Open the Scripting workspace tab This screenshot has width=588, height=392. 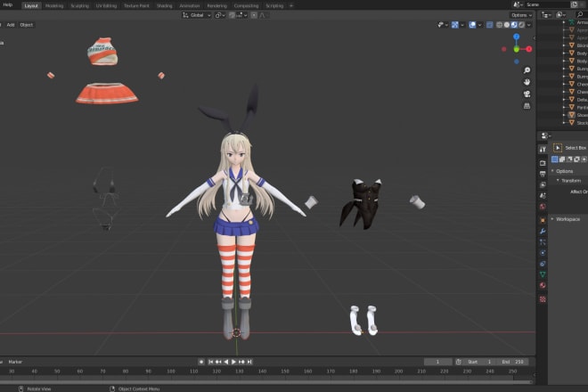point(274,5)
